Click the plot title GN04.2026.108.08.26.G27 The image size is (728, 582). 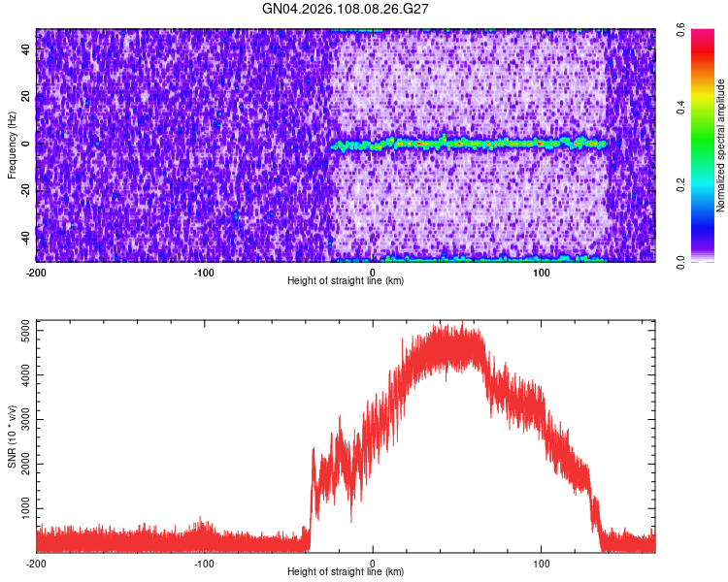coord(345,9)
